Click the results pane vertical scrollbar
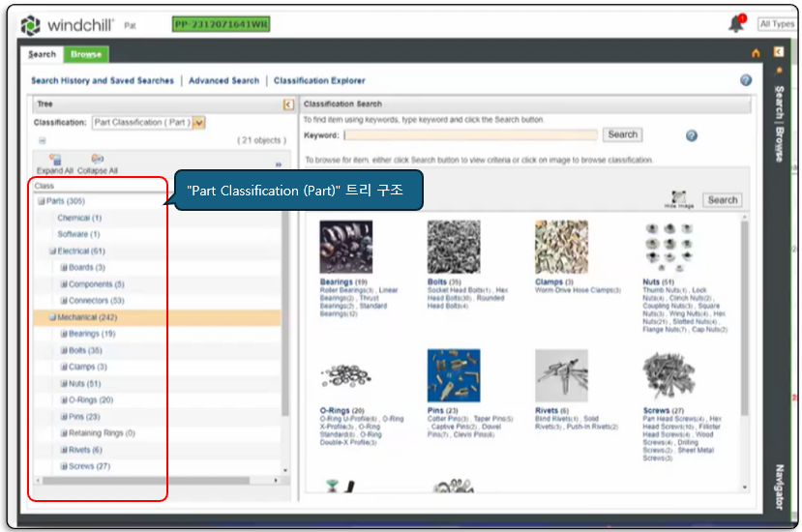The image size is (802, 532). [745, 317]
